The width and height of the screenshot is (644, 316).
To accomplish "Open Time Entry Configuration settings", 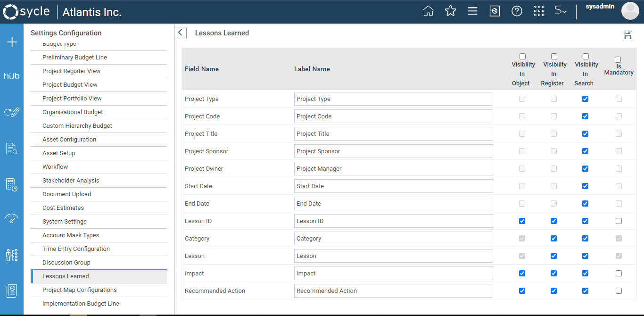I will (99, 249).
